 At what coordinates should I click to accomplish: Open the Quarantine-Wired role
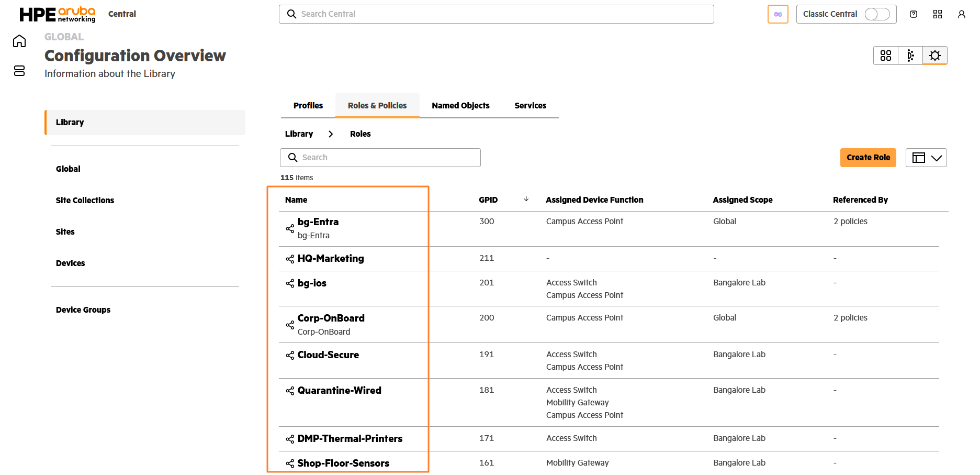pyautogui.click(x=340, y=391)
